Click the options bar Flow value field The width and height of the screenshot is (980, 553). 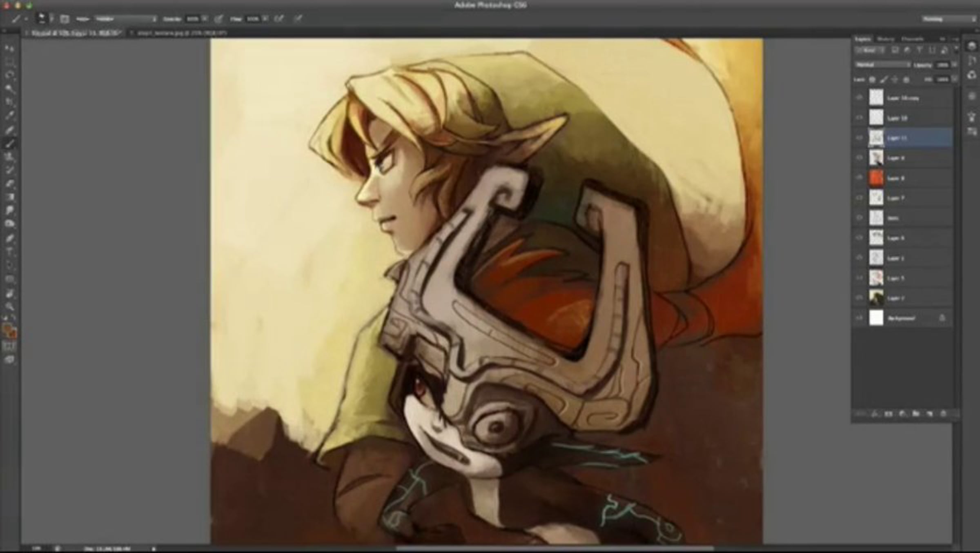coord(253,19)
